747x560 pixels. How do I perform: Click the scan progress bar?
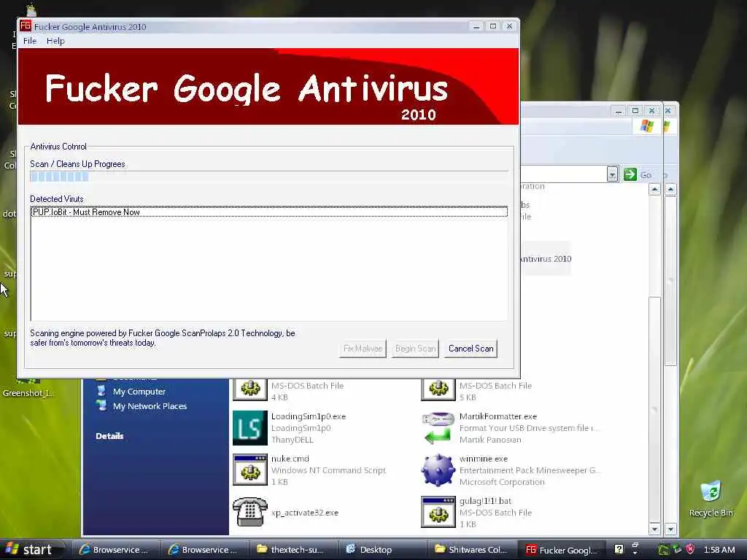(x=269, y=176)
